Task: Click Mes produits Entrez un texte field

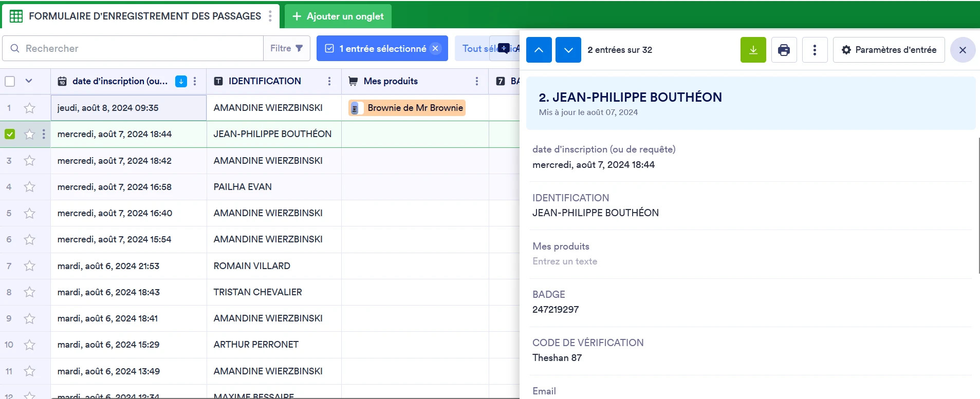Action: 565,261
